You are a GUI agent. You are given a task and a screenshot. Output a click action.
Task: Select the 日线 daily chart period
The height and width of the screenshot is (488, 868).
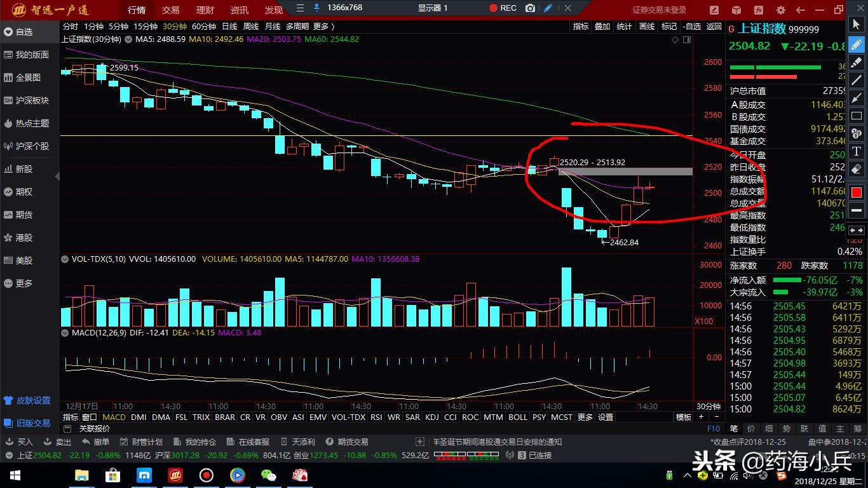click(229, 27)
